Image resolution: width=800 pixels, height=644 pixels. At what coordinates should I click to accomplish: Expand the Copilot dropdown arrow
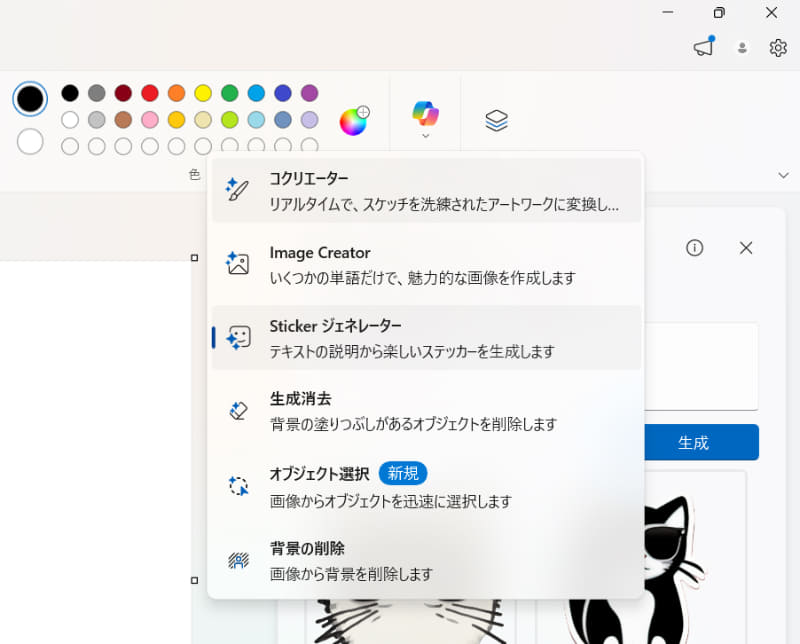pos(424,135)
